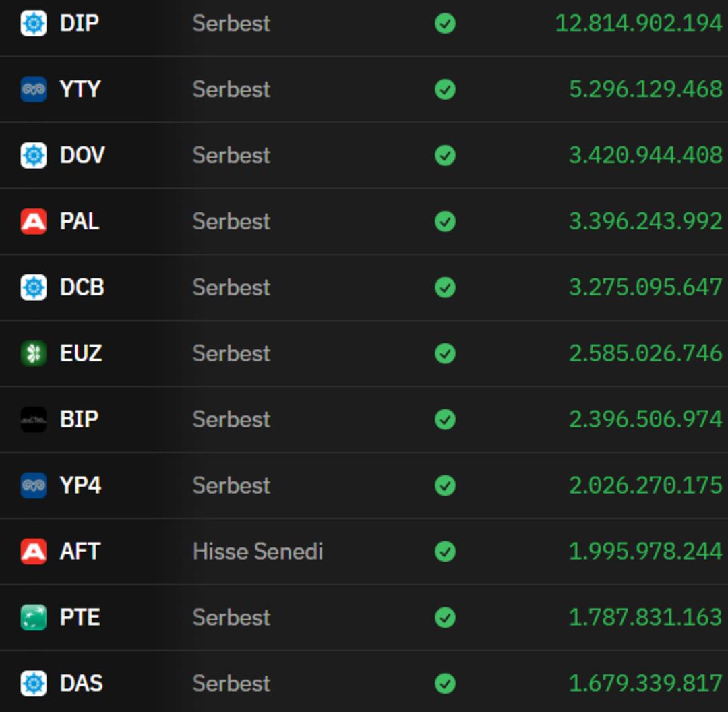Open the DAS fund code link

pos(82,684)
